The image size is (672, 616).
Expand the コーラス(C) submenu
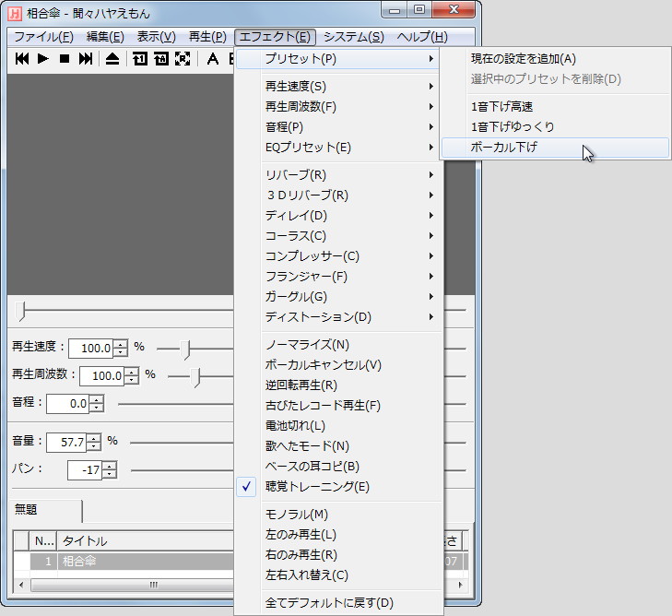coord(339,236)
